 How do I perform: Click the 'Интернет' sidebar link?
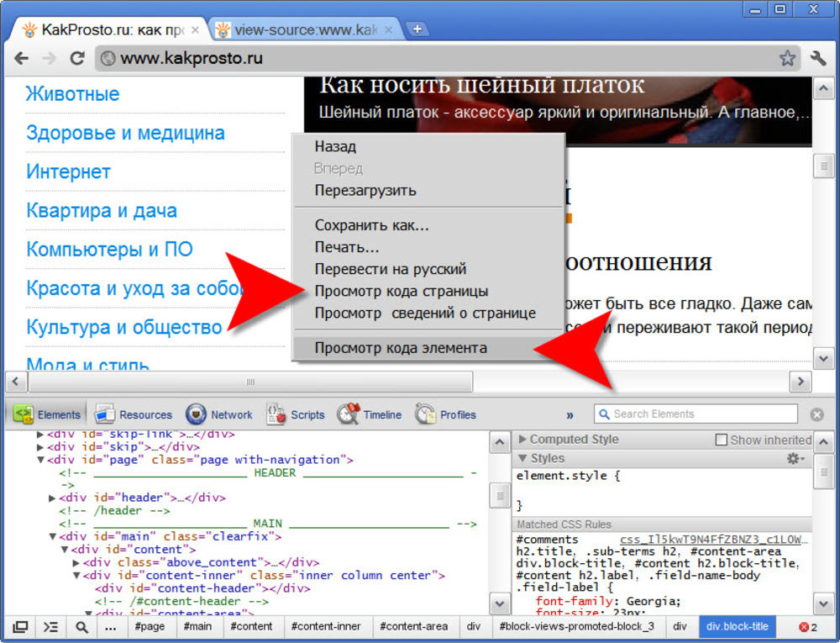[x=68, y=171]
